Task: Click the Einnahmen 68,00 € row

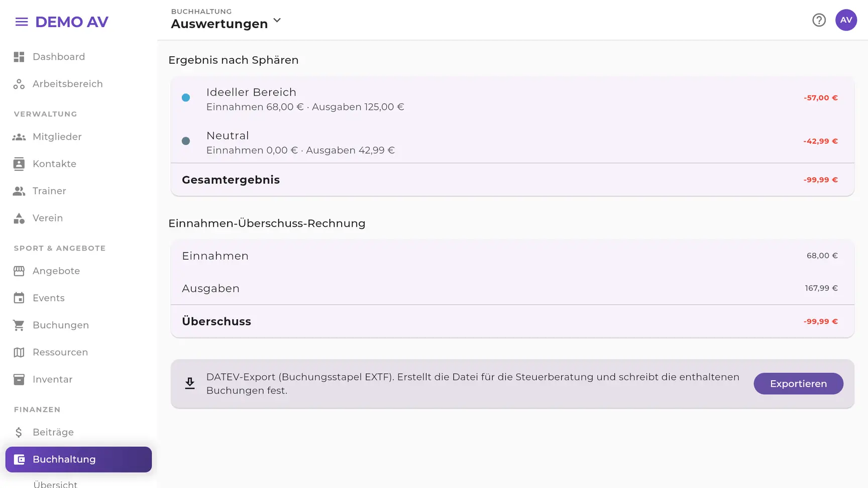Action: click(x=512, y=256)
